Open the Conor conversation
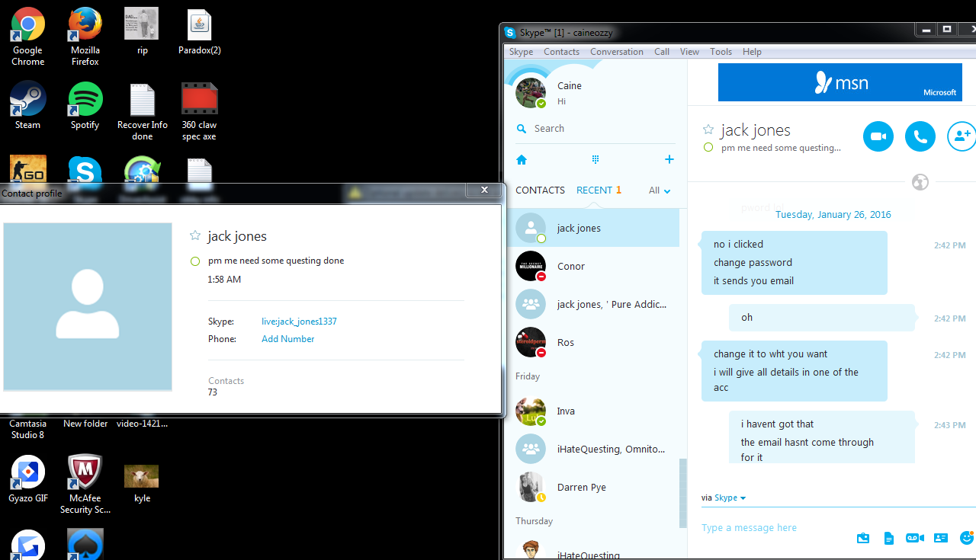This screenshot has height=560, width=976. pos(592,266)
